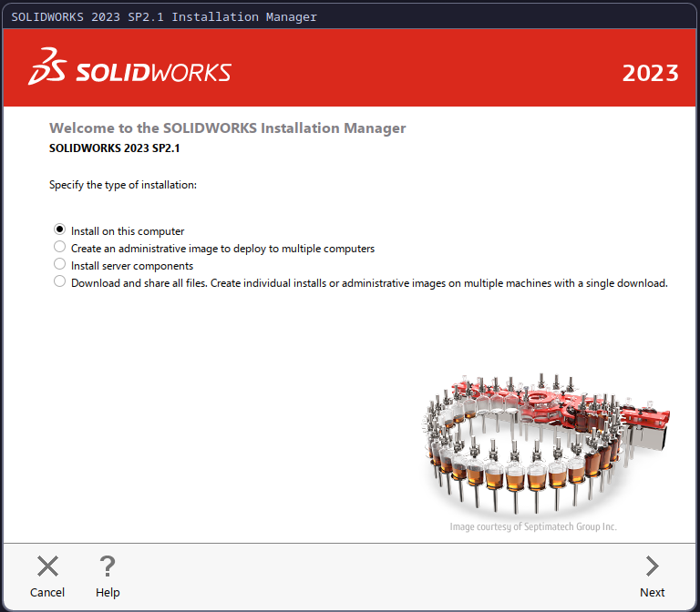Click the 'Specify the type of installation:' label
The image size is (700, 612).
(123, 185)
